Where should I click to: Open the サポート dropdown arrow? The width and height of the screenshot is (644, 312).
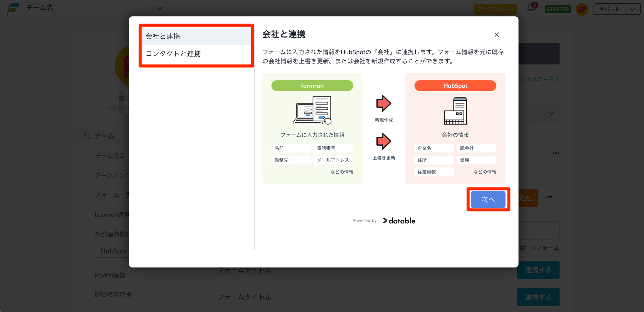point(633,9)
